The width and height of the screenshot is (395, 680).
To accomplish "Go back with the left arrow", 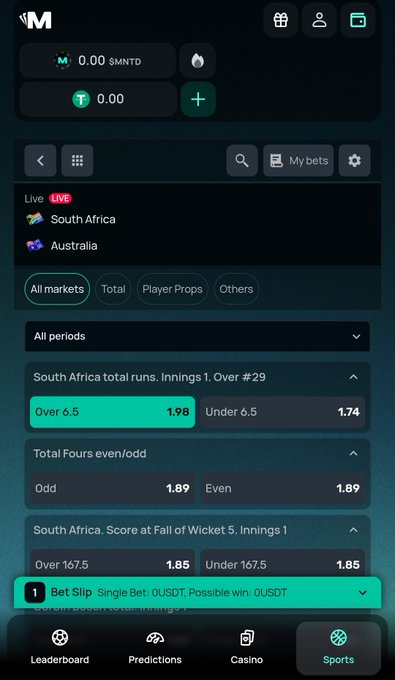I will point(40,160).
